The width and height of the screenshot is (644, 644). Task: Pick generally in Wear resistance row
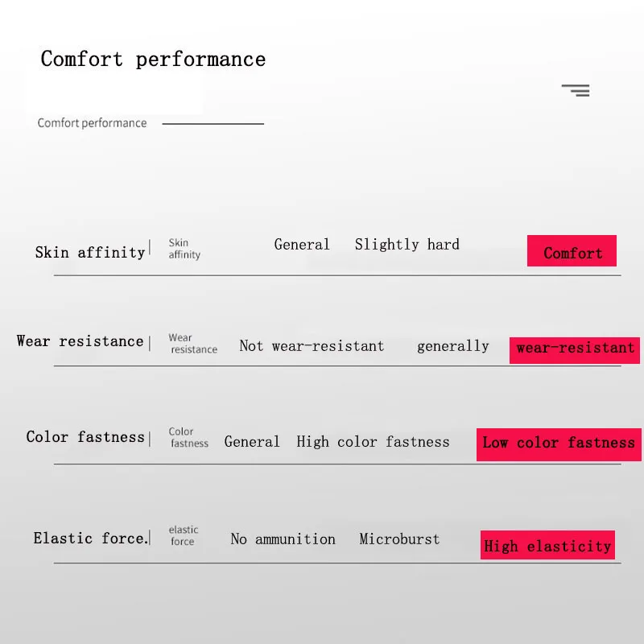[453, 346]
